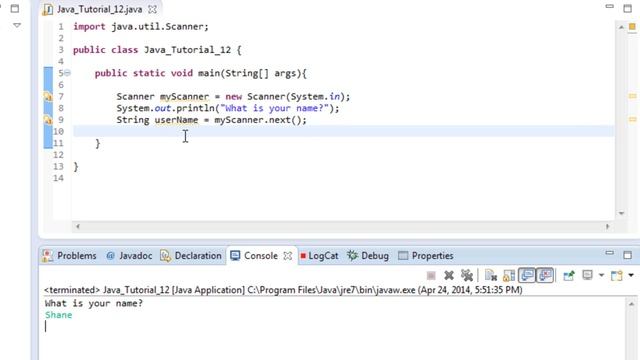
Task: Click the editor vertical scroll up arrow
Action: click(621, 27)
